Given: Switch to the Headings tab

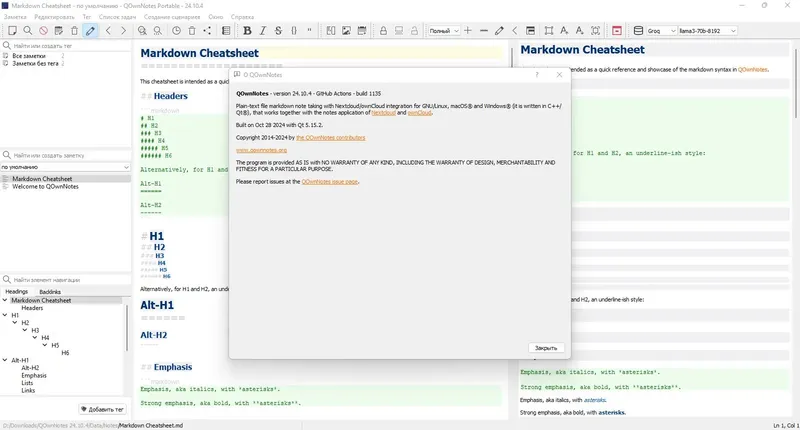Looking at the screenshot, I should (x=17, y=292).
